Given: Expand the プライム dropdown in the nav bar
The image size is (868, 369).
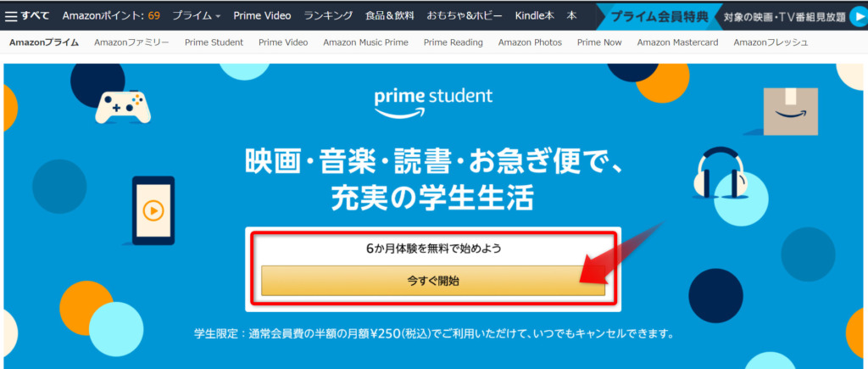Looking at the screenshot, I should pos(196,15).
